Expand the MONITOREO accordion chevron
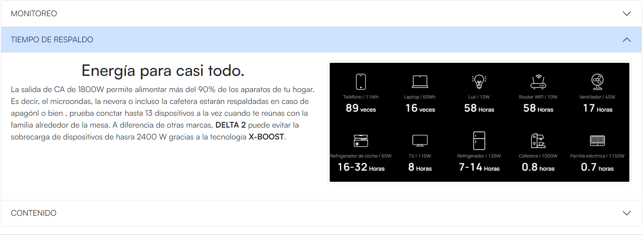The height and width of the screenshot is (243, 644). pyautogui.click(x=627, y=13)
